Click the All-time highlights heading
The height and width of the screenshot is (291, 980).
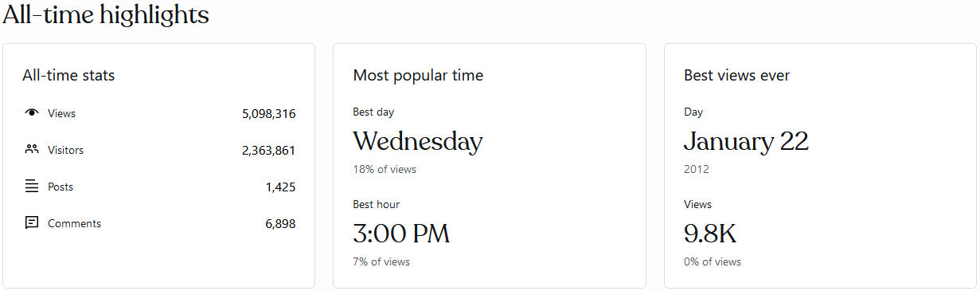106,14
